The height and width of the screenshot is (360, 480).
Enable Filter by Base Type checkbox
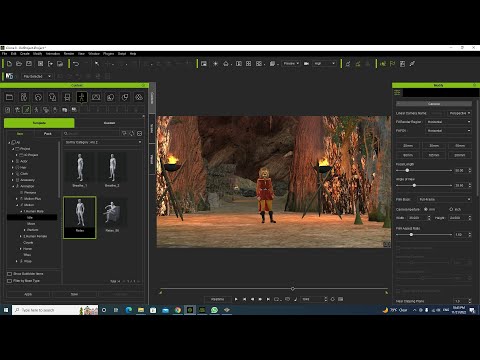click(x=10, y=281)
